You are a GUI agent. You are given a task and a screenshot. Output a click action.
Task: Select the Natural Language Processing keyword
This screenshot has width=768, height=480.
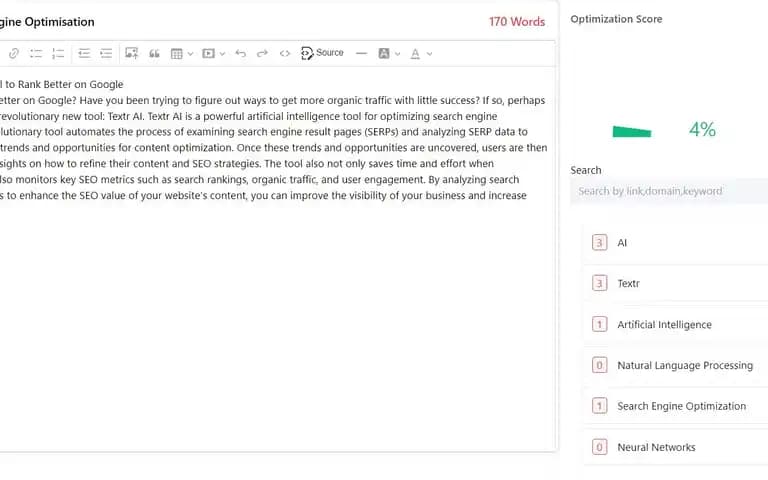pos(676,365)
